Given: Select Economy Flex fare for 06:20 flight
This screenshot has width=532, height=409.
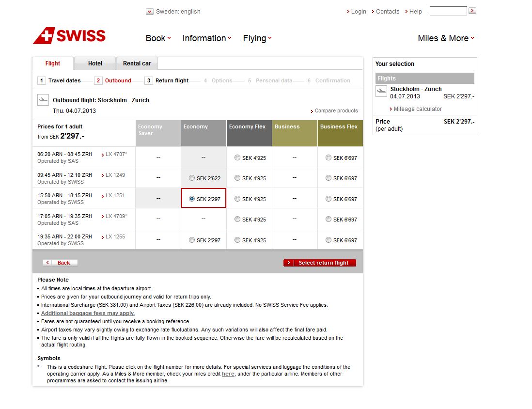Looking at the screenshot, I should tap(237, 157).
